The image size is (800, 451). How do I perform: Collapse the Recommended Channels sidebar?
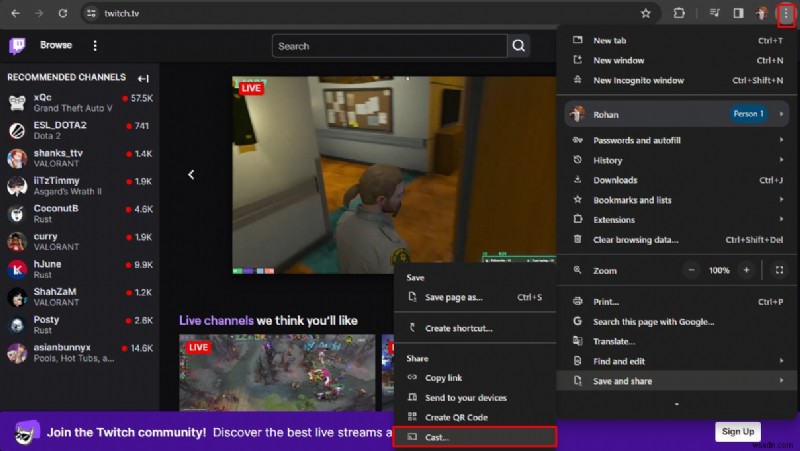tap(143, 78)
